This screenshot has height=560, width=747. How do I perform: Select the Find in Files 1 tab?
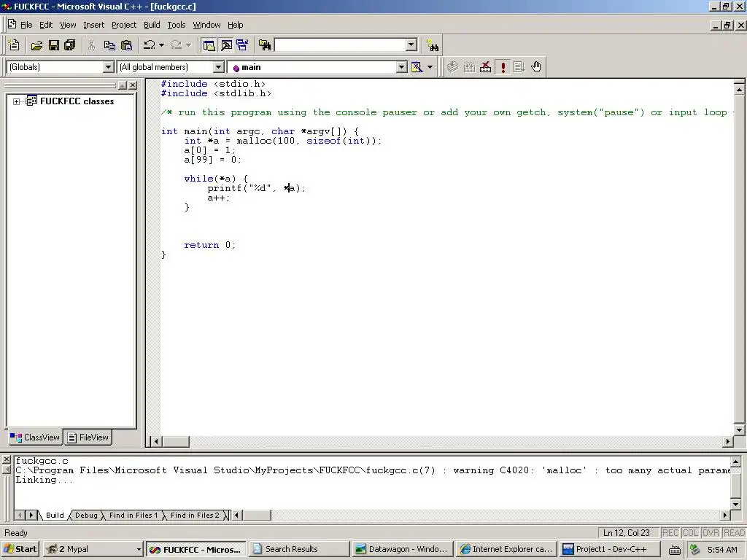133,516
